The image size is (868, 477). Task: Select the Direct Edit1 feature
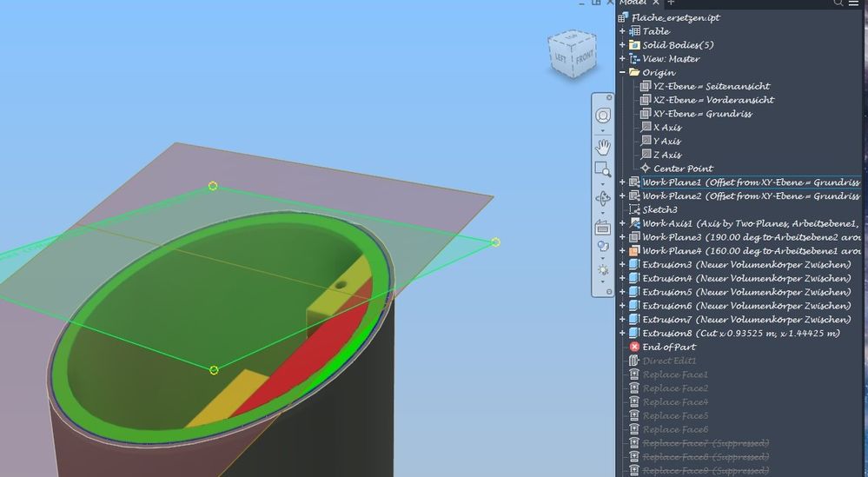point(669,361)
